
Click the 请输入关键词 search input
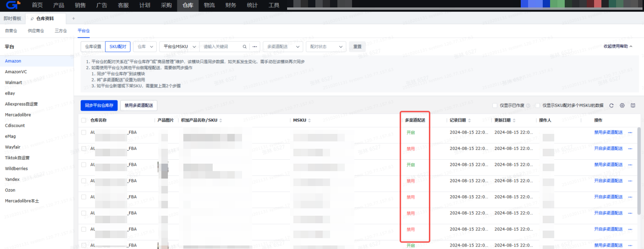(x=221, y=47)
